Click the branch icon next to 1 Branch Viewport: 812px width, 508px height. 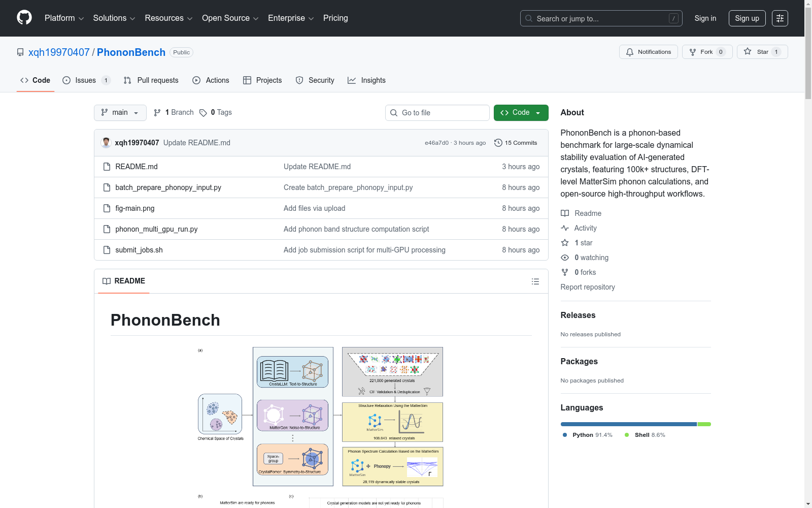pos(157,113)
